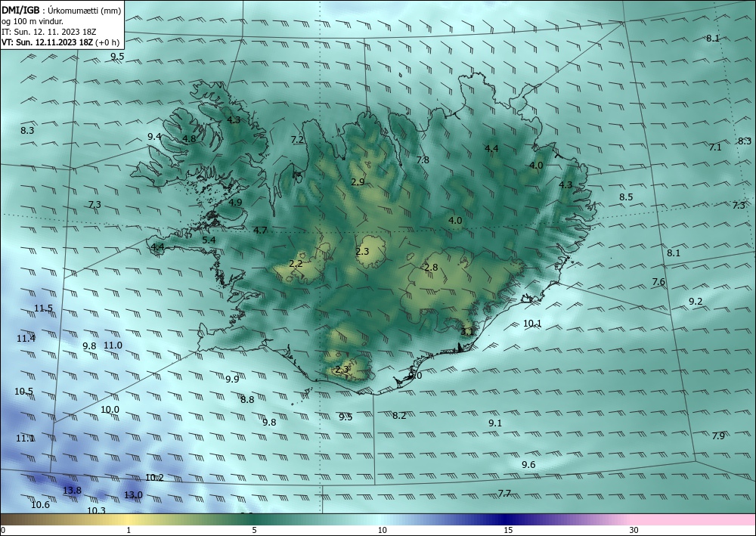
Task: Click the map value '10.6' at the bottom left
Action: tap(41, 505)
